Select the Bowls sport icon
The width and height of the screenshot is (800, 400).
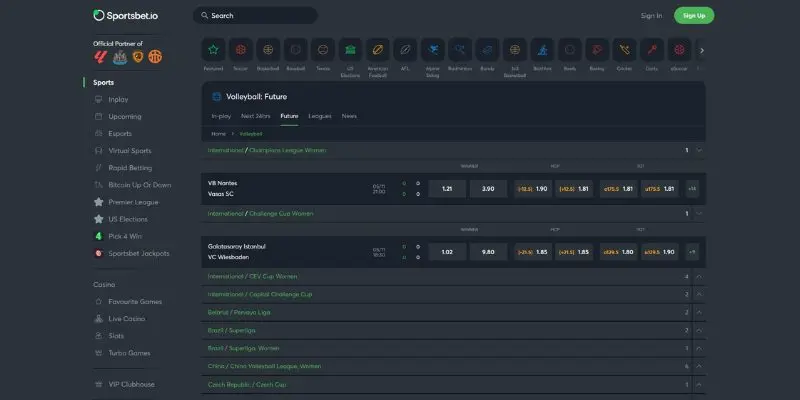click(570, 49)
